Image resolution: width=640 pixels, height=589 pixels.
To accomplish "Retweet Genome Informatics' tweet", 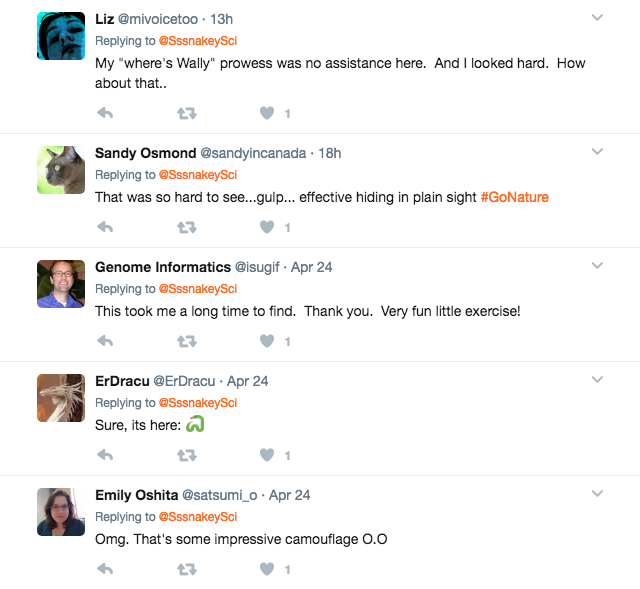I will pyautogui.click(x=186, y=342).
